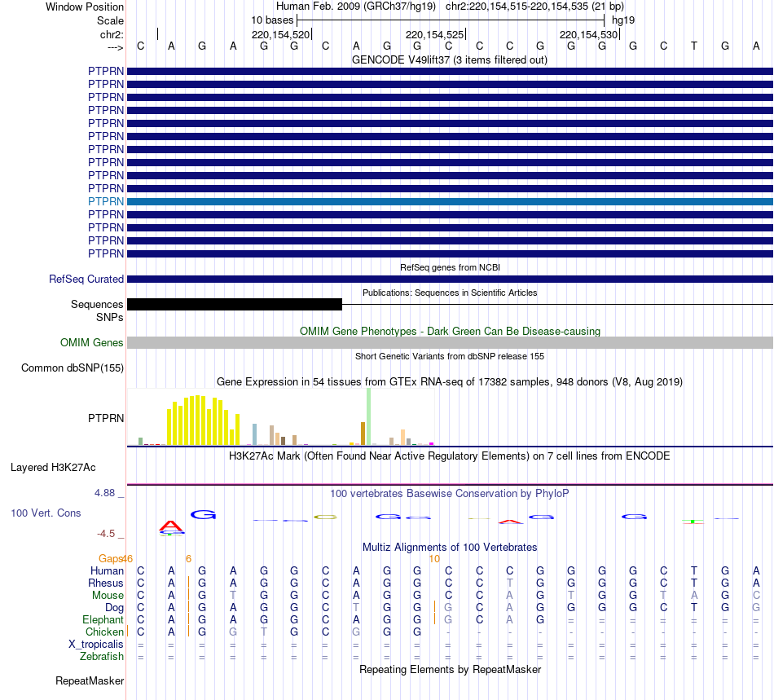This screenshot has width=774, height=700.
Task: Open the OMIM Gene Phenotypes track title
Action: coord(450,331)
